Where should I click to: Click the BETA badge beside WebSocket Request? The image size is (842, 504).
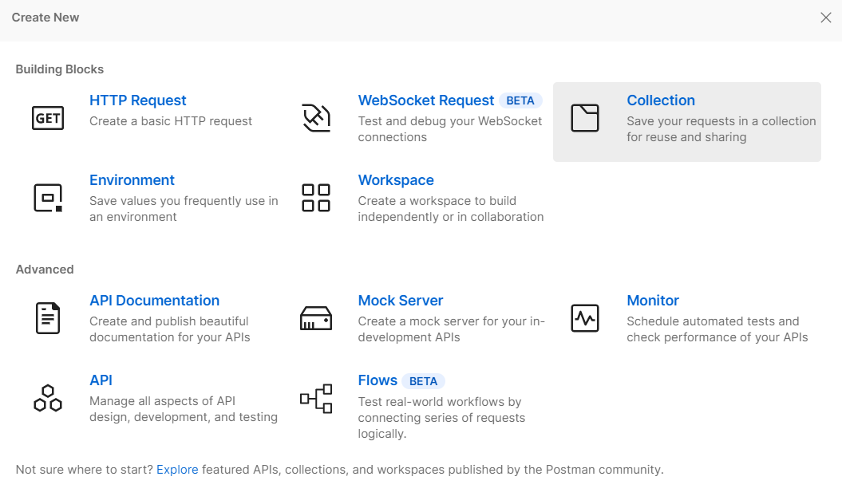click(520, 101)
